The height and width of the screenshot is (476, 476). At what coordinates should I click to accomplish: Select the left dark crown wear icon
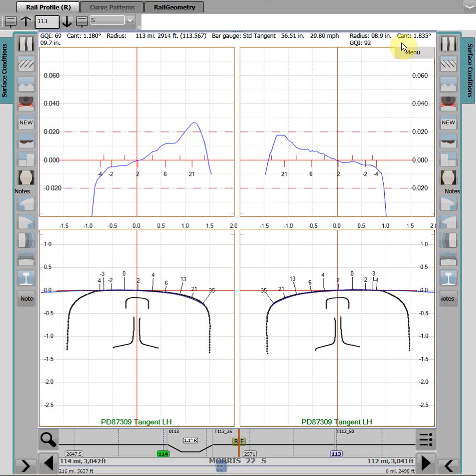26,141
